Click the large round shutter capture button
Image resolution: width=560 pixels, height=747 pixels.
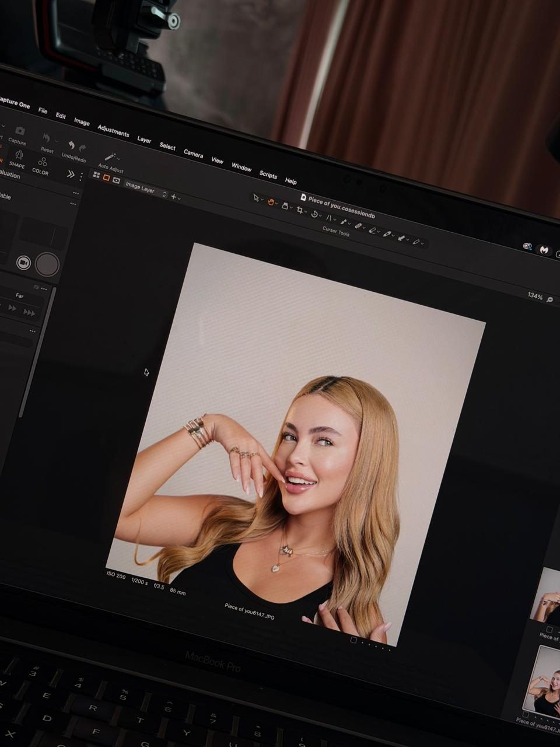tap(47, 264)
